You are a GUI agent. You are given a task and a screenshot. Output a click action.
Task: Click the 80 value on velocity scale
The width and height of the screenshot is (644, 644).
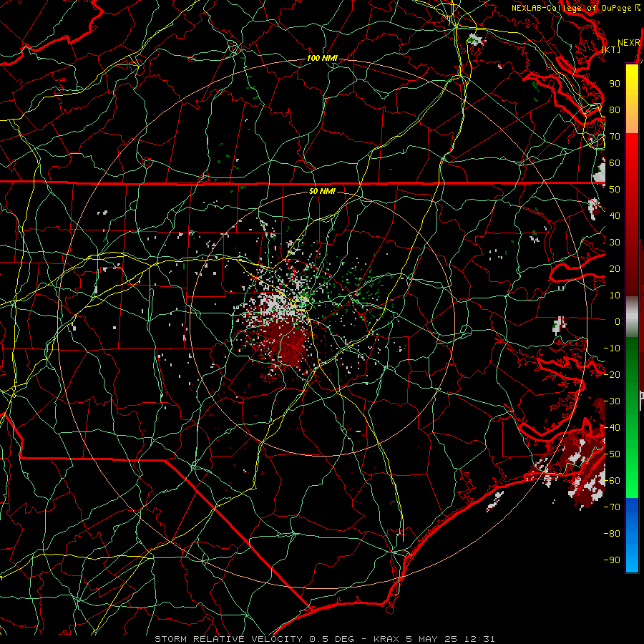coord(615,110)
